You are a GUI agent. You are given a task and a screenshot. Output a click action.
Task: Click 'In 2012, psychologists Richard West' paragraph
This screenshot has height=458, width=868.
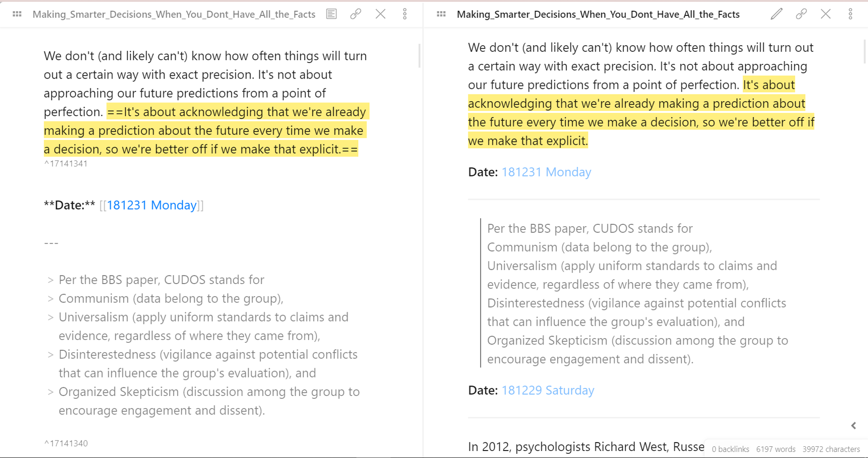pyautogui.click(x=586, y=447)
